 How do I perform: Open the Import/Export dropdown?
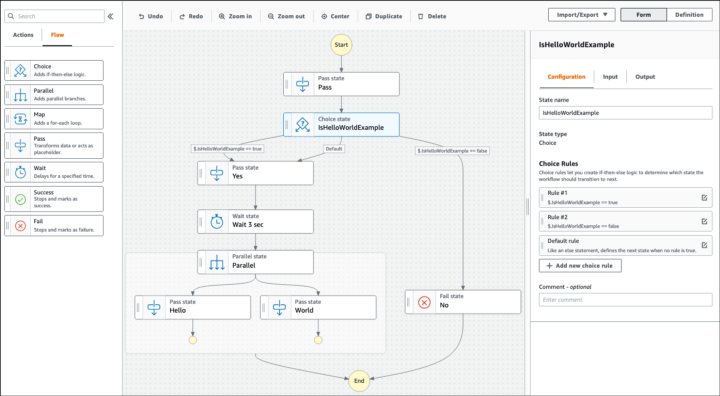tap(581, 15)
